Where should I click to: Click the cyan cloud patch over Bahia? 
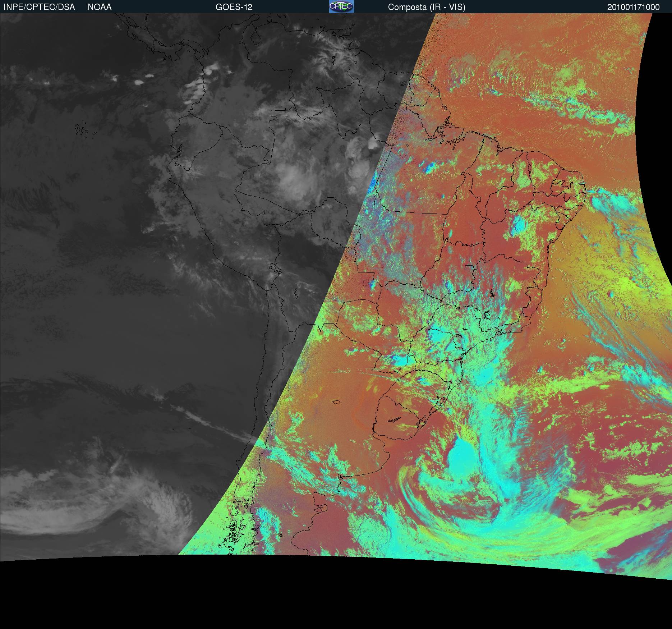coord(518,225)
